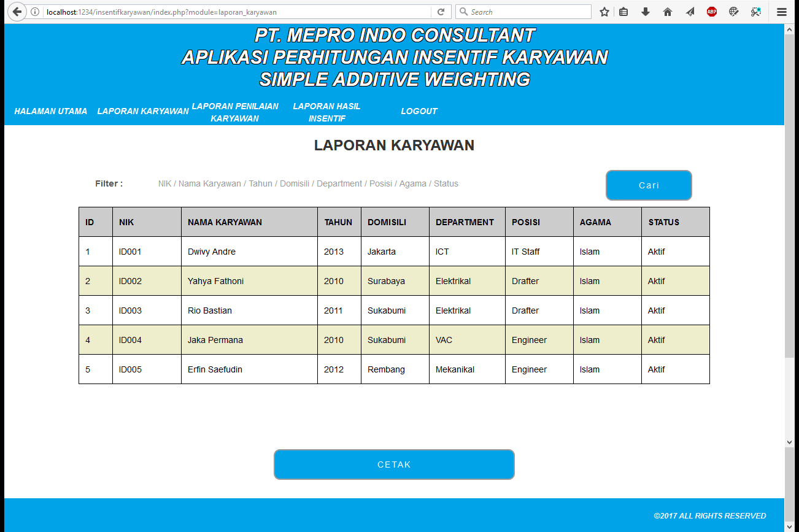Show bookmarks list icon in toolbar

(623, 12)
